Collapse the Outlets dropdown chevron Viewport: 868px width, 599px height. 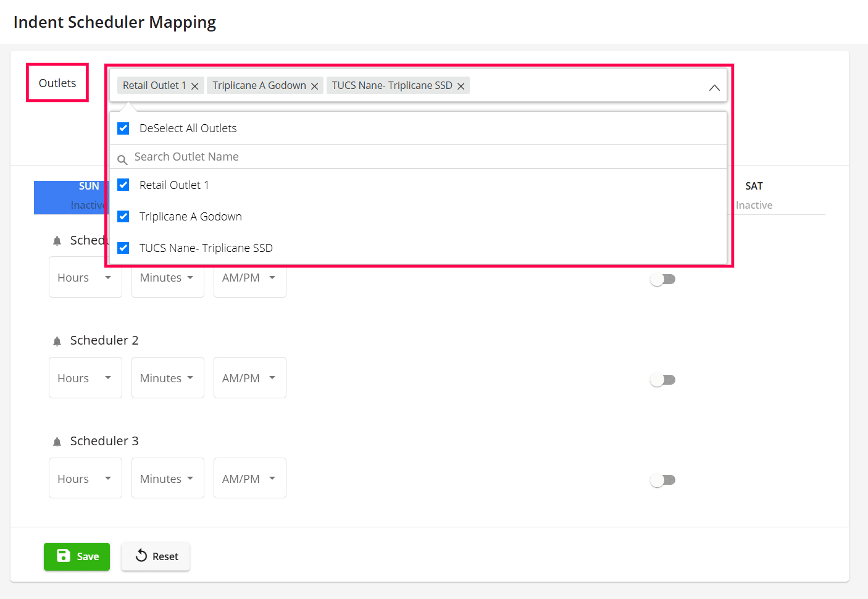(714, 88)
